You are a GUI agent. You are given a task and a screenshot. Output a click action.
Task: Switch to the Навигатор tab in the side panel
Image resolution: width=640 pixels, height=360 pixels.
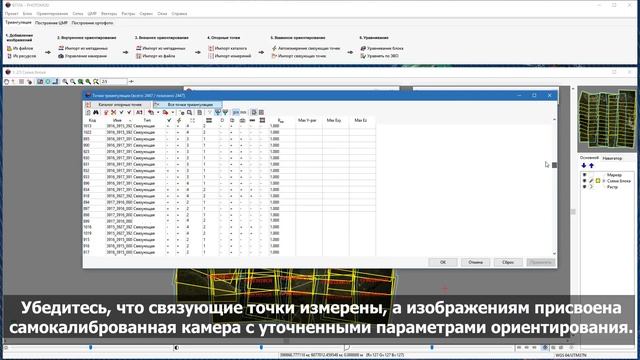tap(612, 158)
